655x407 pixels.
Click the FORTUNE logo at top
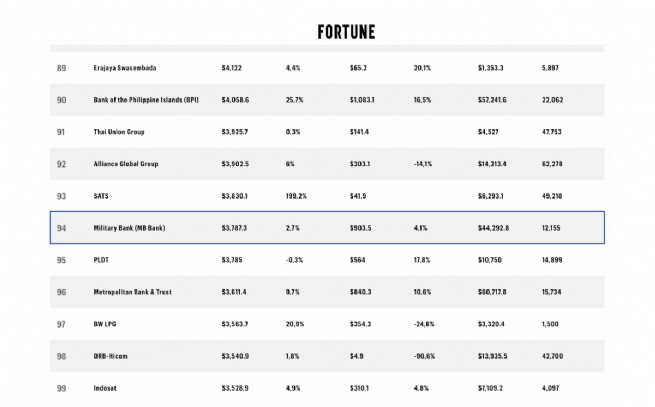(346, 31)
